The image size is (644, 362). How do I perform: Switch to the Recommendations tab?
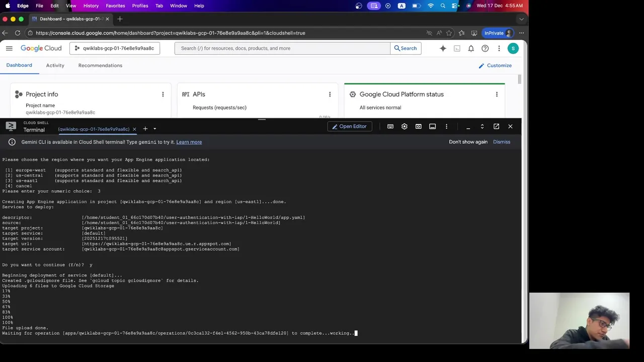pos(100,65)
